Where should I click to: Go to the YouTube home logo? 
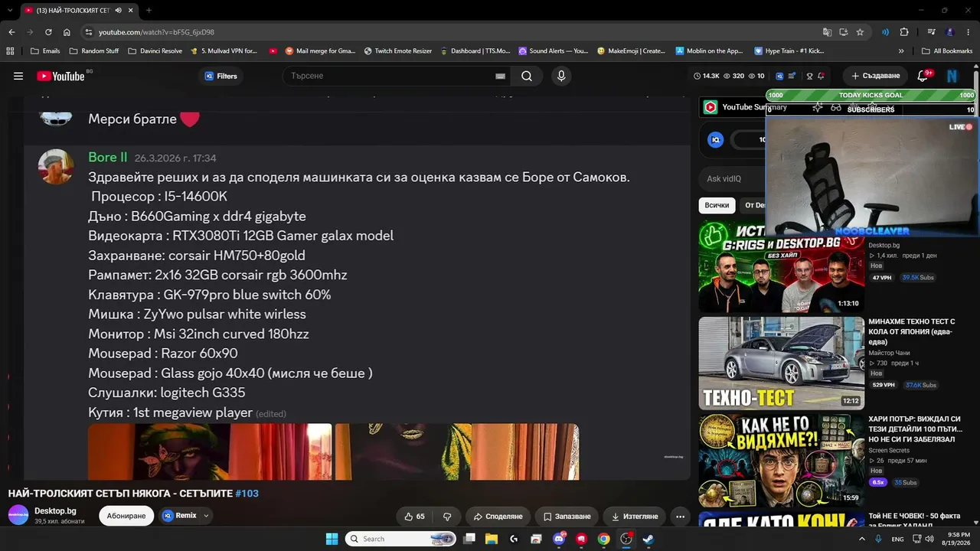[60, 76]
